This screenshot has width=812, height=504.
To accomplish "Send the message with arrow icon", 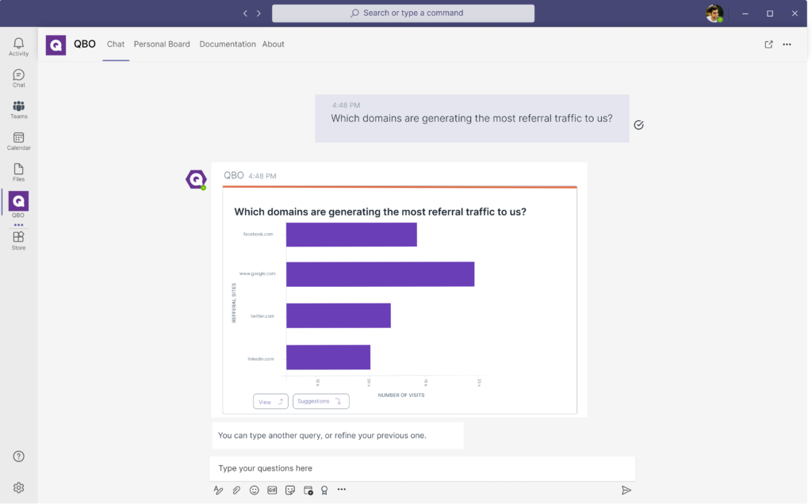I will 626,491.
